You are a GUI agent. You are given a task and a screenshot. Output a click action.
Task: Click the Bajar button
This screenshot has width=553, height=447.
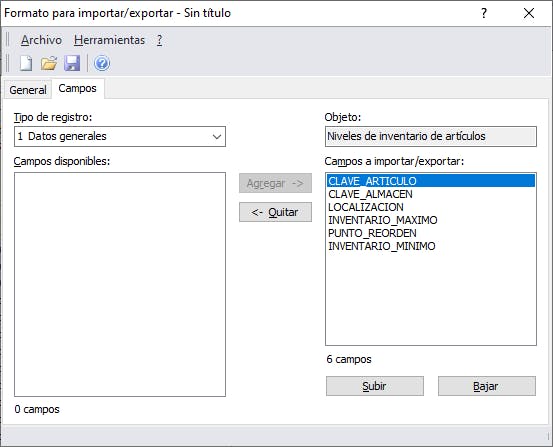click(x=487, y=386)
